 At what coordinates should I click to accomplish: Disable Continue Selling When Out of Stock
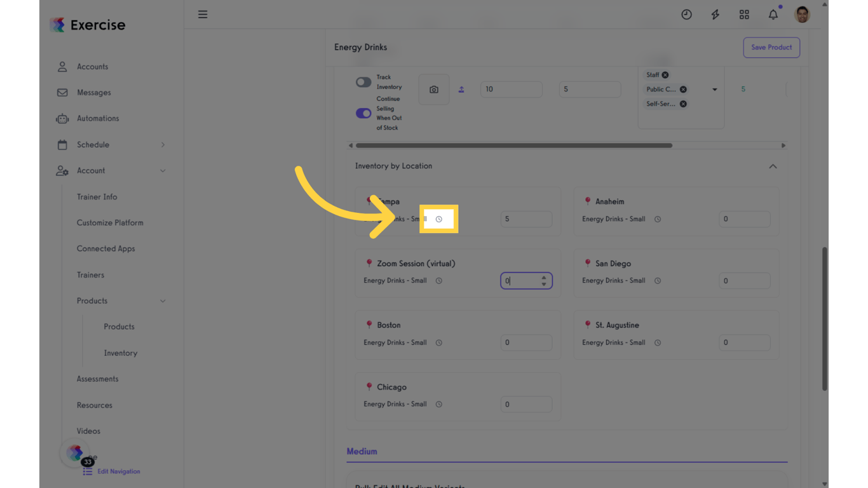click(363, 113)
